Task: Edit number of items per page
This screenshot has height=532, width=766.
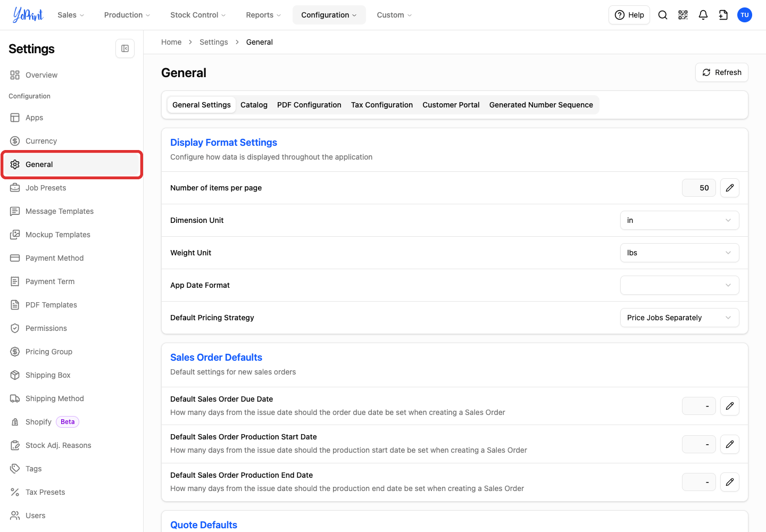Action: point(730,188)
